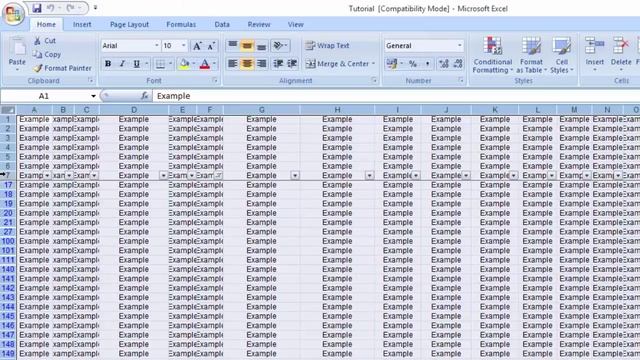Open the Clipboard dialog launcher
640x360 pixels.
91,81
